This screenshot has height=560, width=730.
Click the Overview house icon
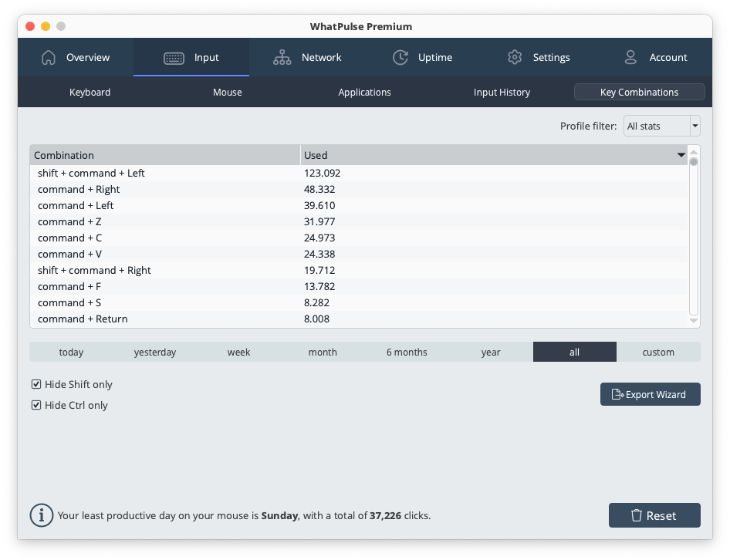coord(49,58)
